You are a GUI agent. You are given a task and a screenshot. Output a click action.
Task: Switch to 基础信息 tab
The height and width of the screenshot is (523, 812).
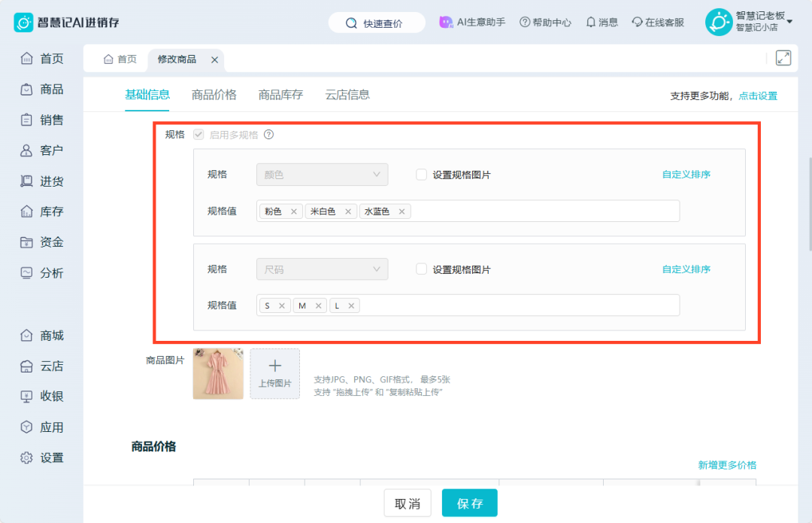pos(147,95)
